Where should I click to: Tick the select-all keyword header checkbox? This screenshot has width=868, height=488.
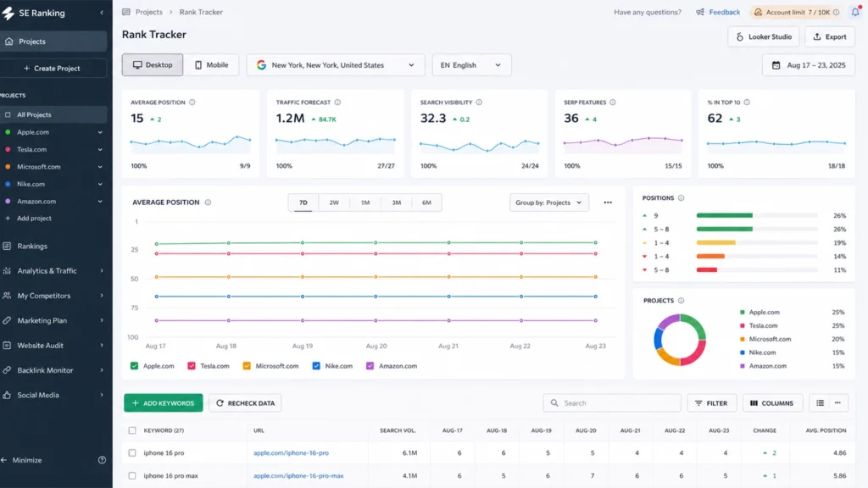click(x=131, y=430)
